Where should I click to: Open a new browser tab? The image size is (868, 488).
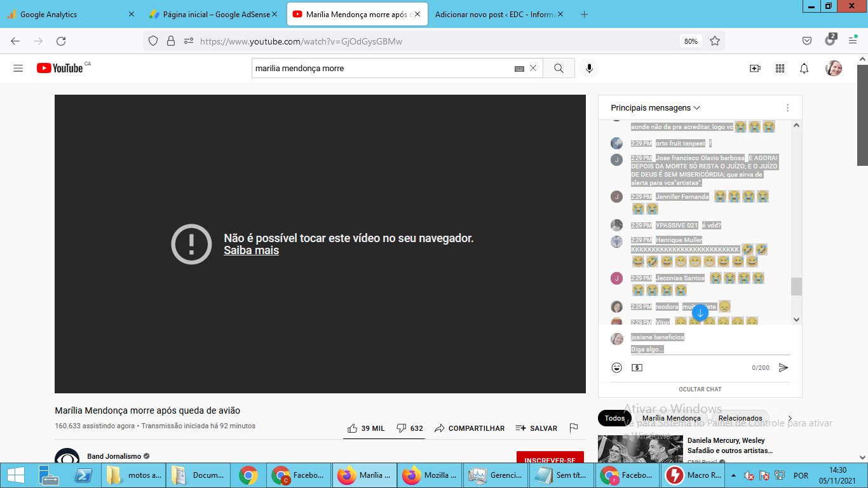pyautogui.click(x=585, y=14)
